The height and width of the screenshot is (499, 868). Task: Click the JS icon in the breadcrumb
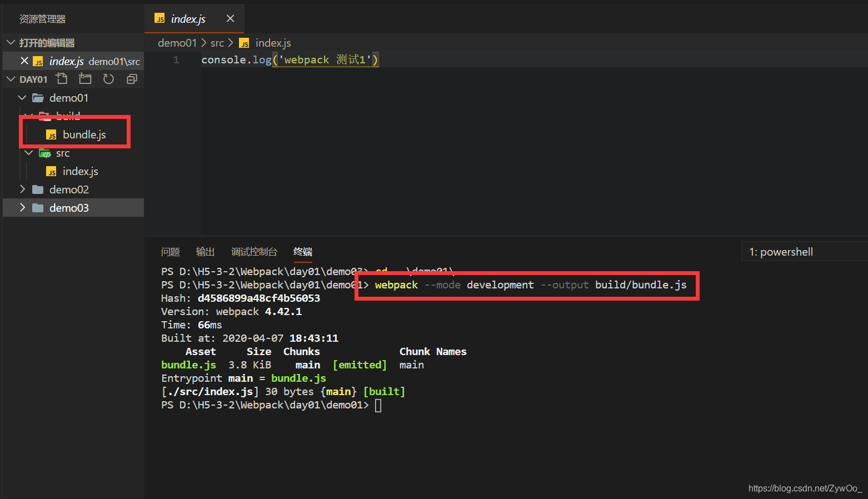click(244, 43)
